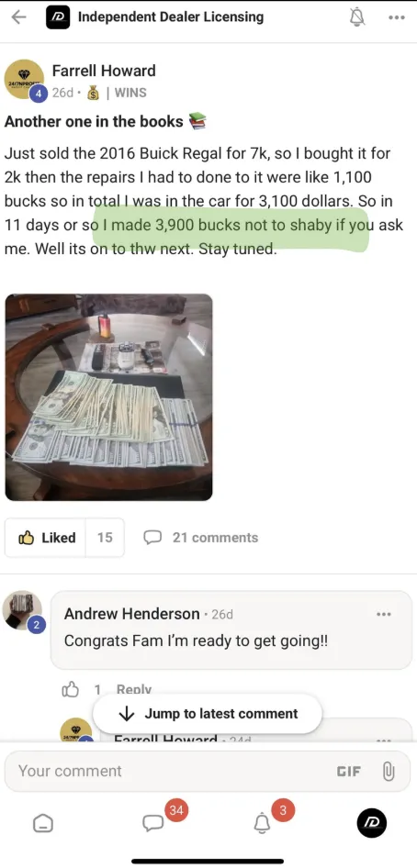Open the WINS category tag
417x868 pixels.
click(x=130, y=93)
